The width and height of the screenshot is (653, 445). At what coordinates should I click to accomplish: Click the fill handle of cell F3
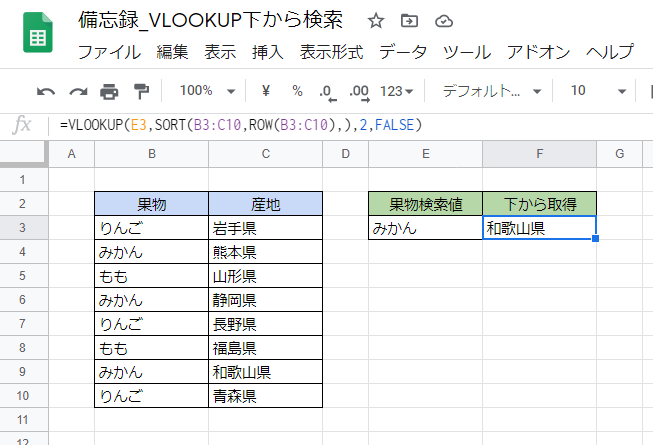click(x=596, y=239)
